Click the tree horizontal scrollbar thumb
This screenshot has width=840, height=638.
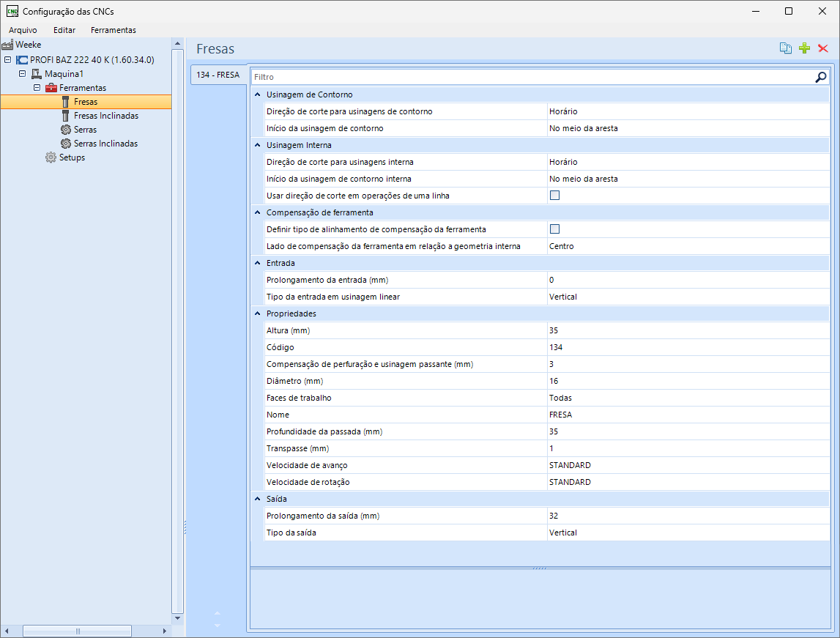pos(77,631)
